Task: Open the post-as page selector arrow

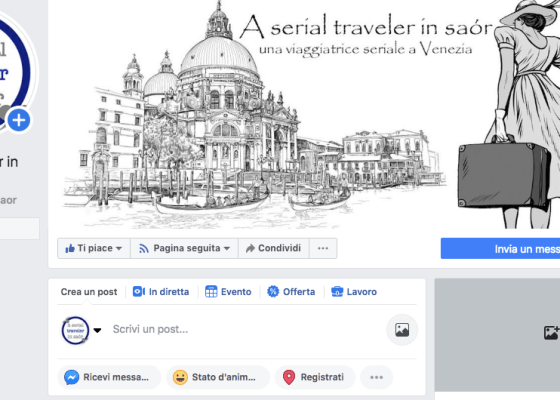Action: [x=97, y=330]
